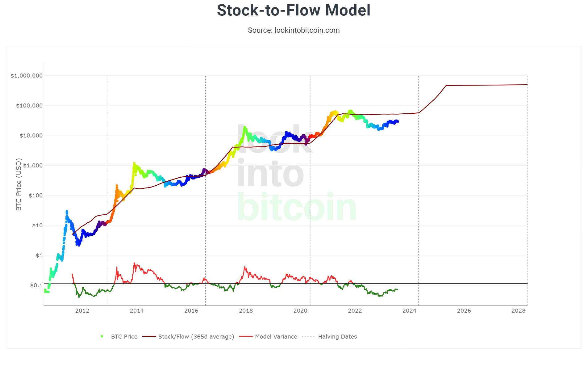
Task: Click the green "bitcoin" watermark word
Action: 297,207
